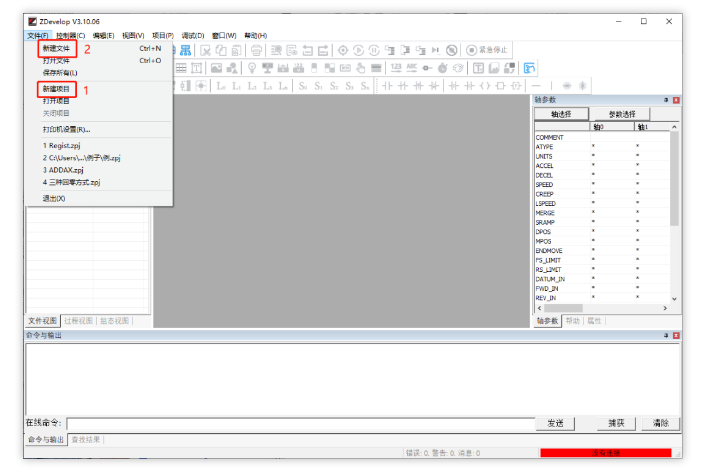
Task: Click the L0 ladder toolbar icon
Action: 221,86
